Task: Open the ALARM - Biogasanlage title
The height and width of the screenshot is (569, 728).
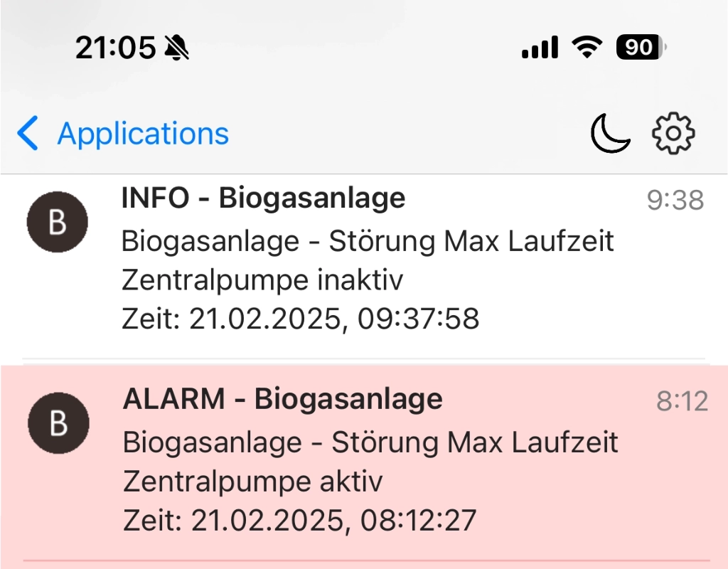Action: click(283, 400)
